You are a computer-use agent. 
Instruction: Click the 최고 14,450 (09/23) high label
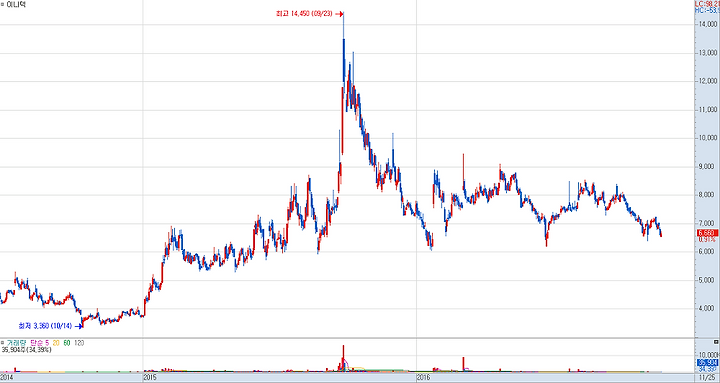tap(305, 14)
